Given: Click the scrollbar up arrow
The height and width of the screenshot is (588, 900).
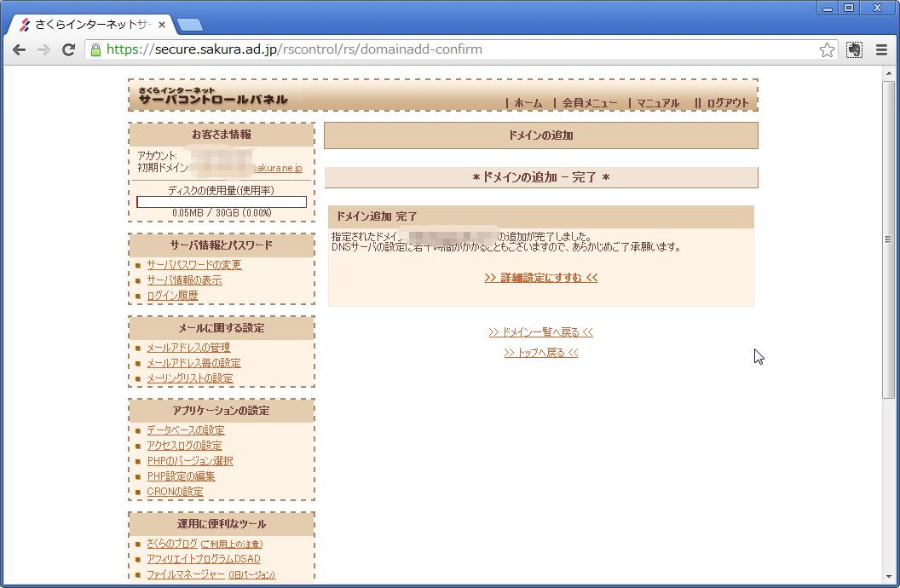Looking at the screenshot, I should (x=889, y=73).
